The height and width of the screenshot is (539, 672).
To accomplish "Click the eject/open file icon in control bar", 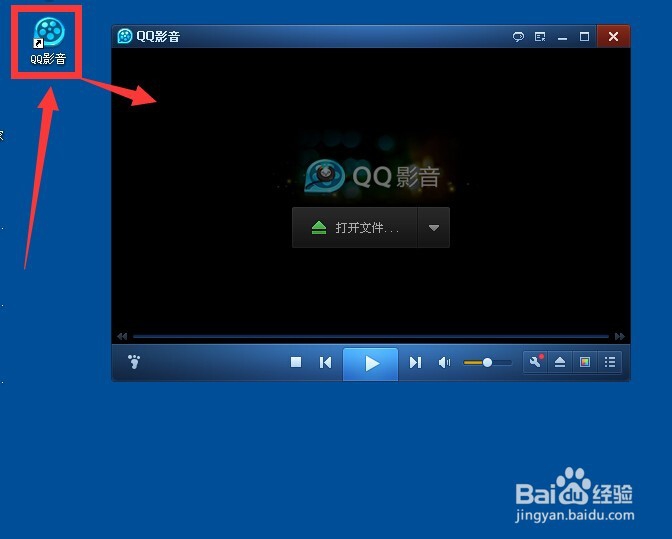I will point(560,362).
